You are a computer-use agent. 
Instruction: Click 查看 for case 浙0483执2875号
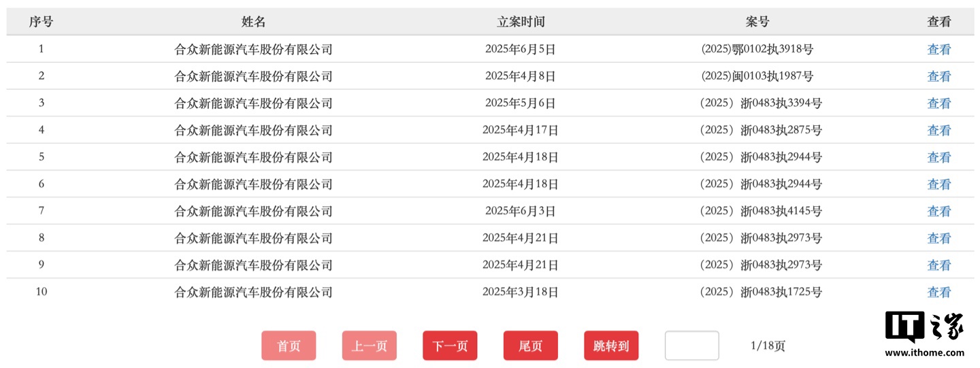click(938, 131)
